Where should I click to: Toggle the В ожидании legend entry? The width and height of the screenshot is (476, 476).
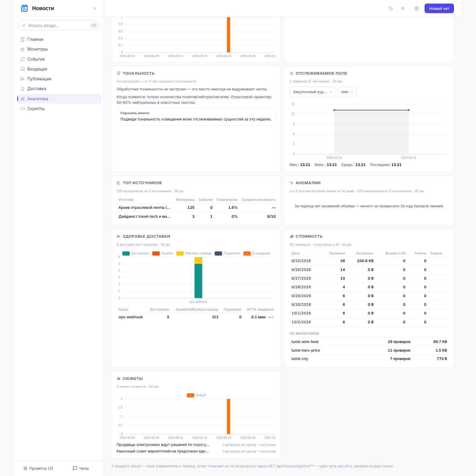[x=257, y=253]
